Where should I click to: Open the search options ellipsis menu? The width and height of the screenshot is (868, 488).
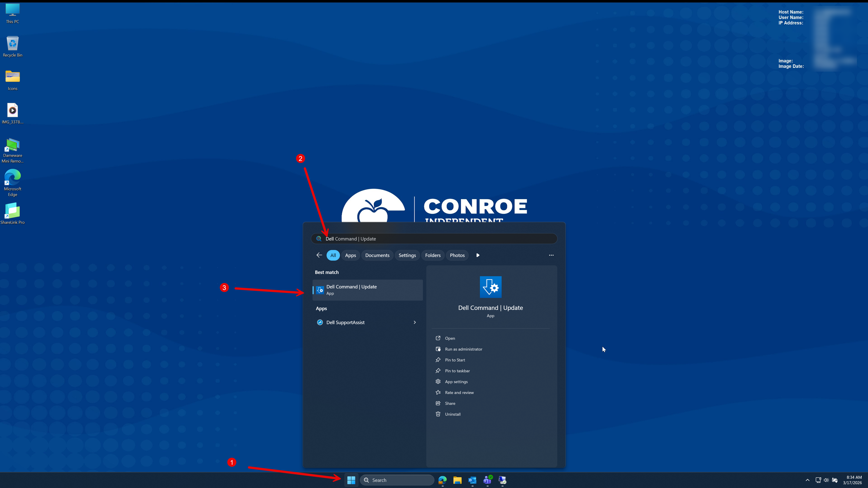[x=551, y=255]
